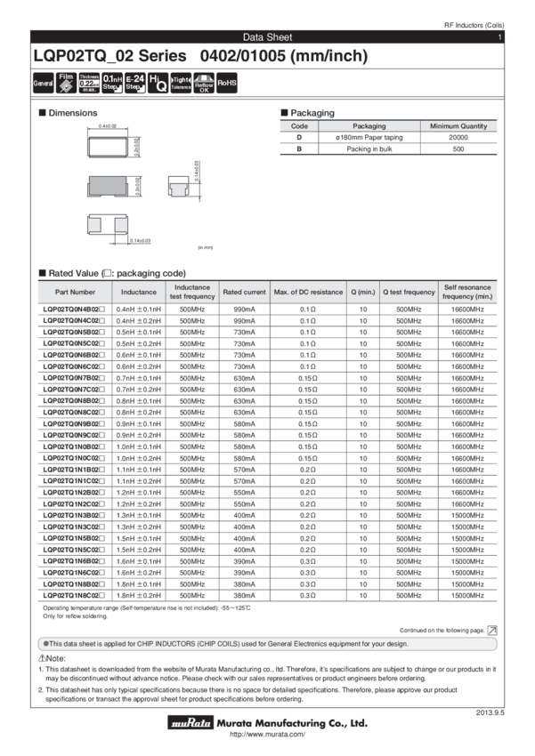Click the end-view drawing beside the side view
Image resolution: width=535 pixels, height=756 pixels.
click(x=179, y=186)
